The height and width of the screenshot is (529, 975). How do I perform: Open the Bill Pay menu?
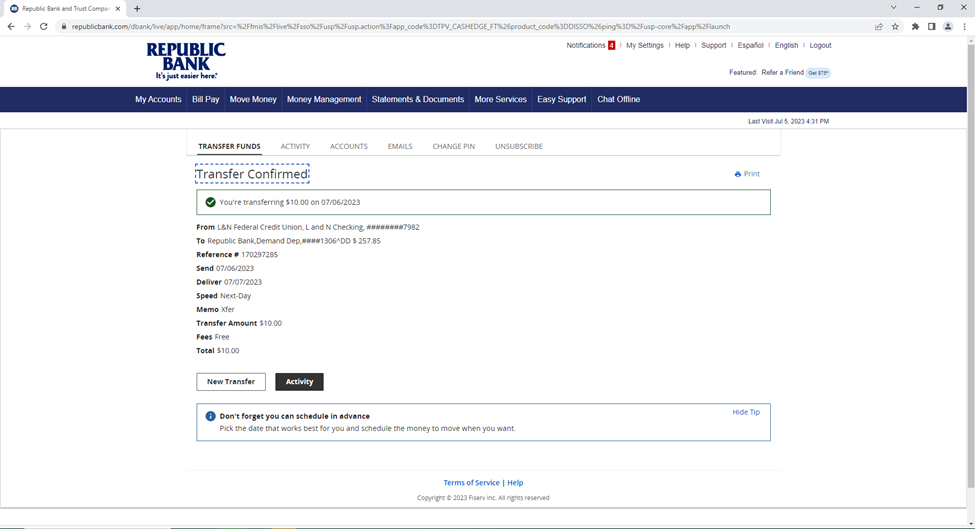pyautogui.click(x=205, y=99)
